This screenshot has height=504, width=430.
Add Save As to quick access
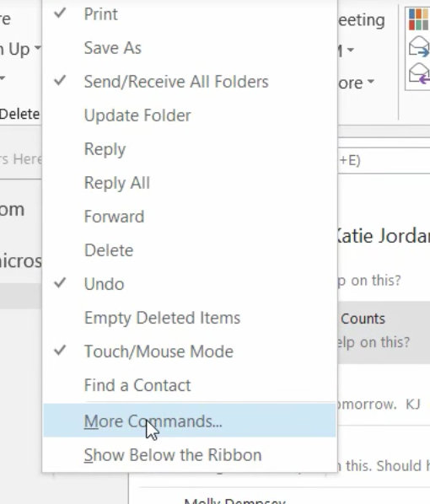point(190,48)
